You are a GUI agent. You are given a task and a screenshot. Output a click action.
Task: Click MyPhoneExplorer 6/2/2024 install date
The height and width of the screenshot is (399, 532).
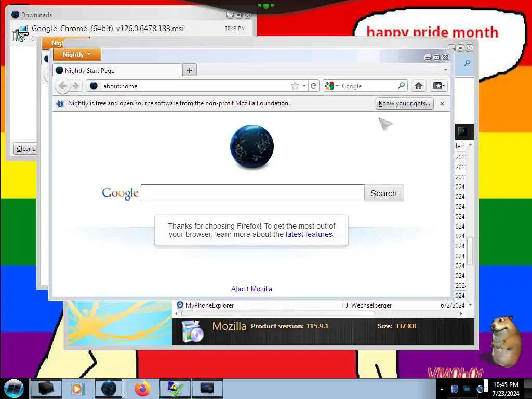point(453,305)
